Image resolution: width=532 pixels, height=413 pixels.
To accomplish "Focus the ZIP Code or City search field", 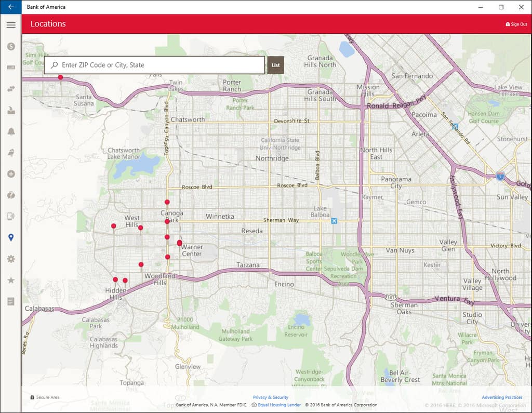I will (x=154, y=65).
